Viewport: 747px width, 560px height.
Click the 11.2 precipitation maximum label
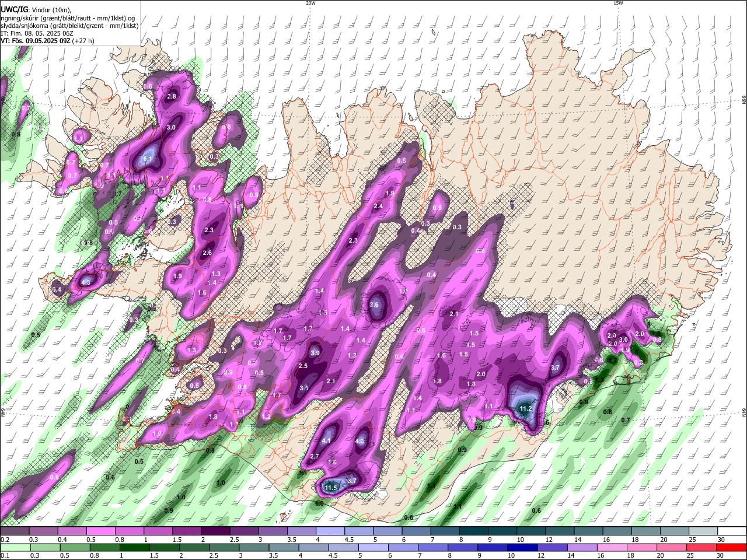[526, 409]
